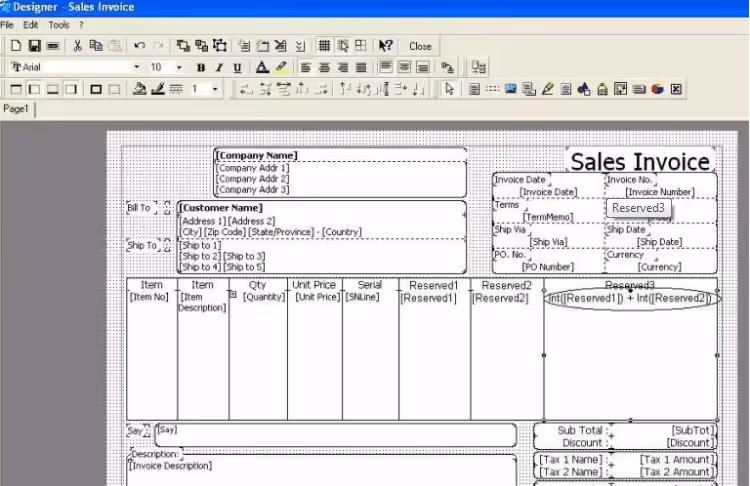Click the pencil draw line tool
The width and height of the screenshot is (750, 486).
click(x=548, y=89)
